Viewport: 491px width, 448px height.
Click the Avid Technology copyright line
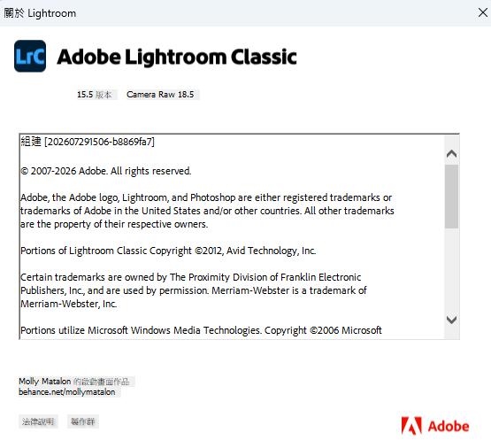(x=168, y=251)
